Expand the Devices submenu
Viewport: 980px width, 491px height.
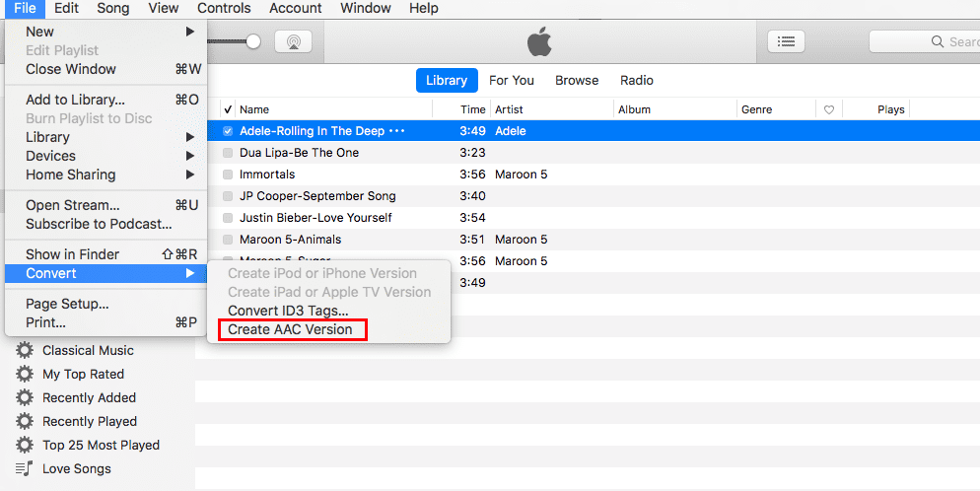click(190, 156)
